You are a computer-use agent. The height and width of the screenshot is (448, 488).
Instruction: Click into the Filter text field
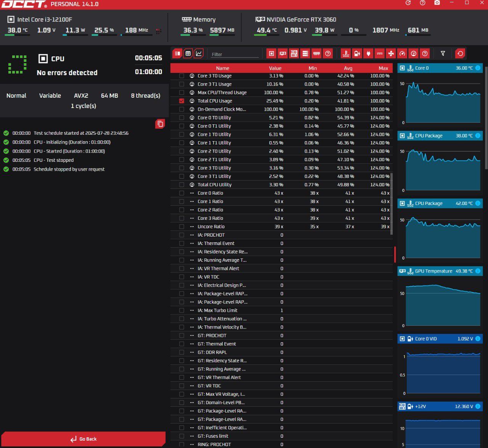(235, 54)
